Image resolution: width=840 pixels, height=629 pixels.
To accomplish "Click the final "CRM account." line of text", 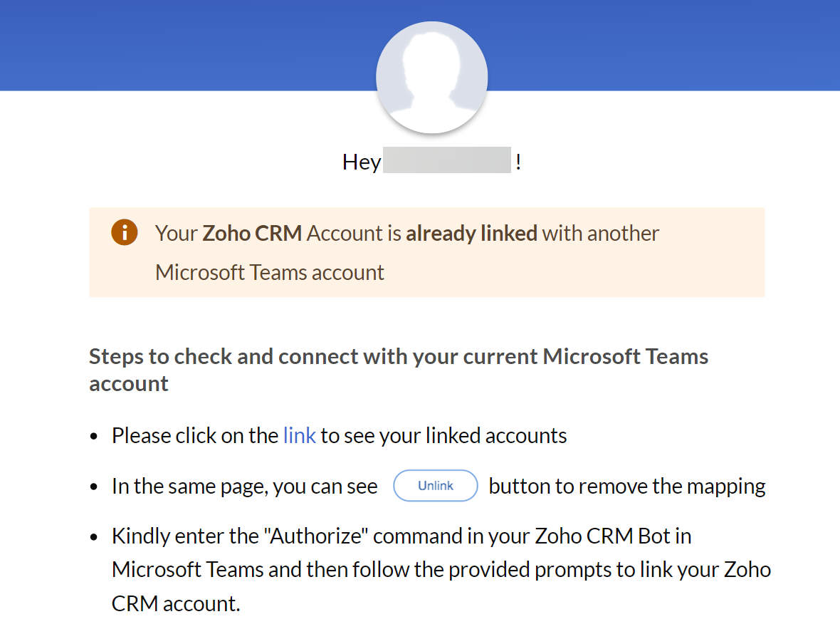I will pyautogui.click(x=176, y=603).
